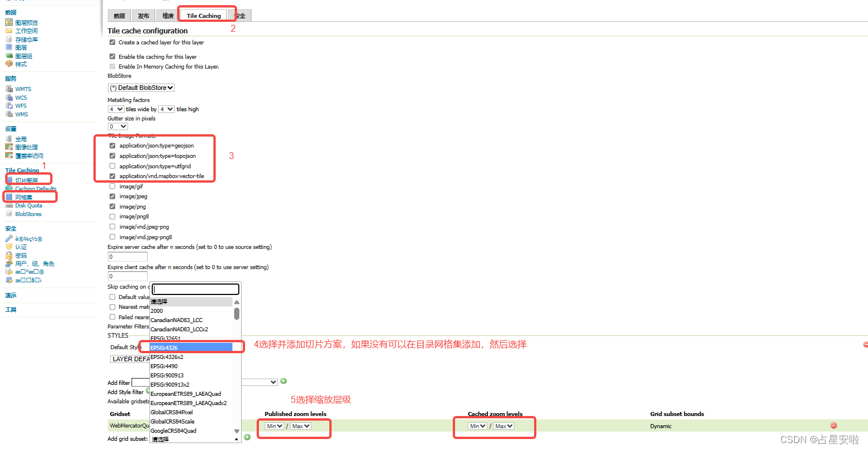Click green add icon beside Add filter dropdown

[283, 381]
